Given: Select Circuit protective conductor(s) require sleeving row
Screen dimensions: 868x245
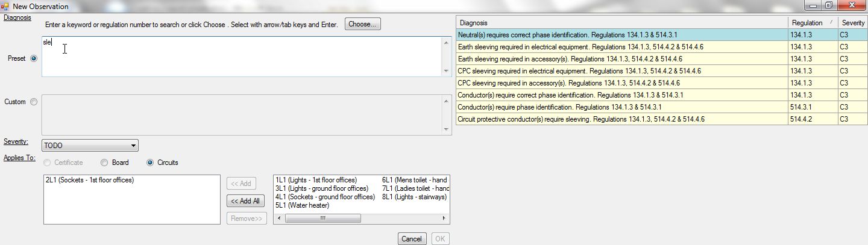Looking at the screenshot, I should pyautogui.click(x=662, y=119).
